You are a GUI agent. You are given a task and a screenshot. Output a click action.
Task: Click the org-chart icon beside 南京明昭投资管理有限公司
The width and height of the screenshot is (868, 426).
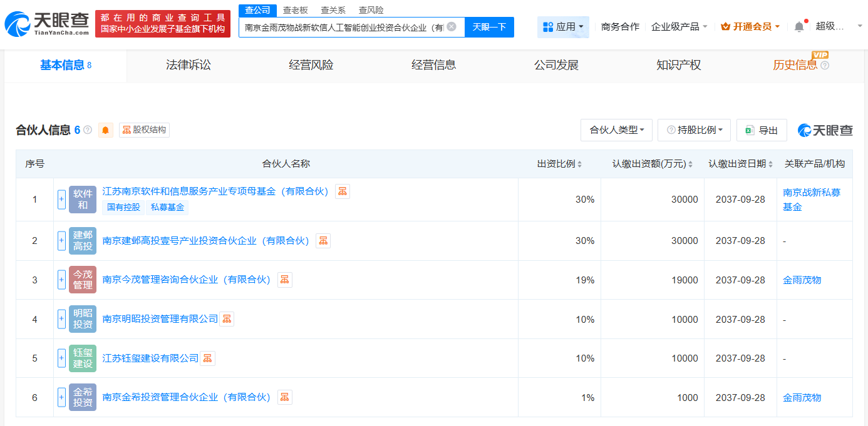(226, 318)
